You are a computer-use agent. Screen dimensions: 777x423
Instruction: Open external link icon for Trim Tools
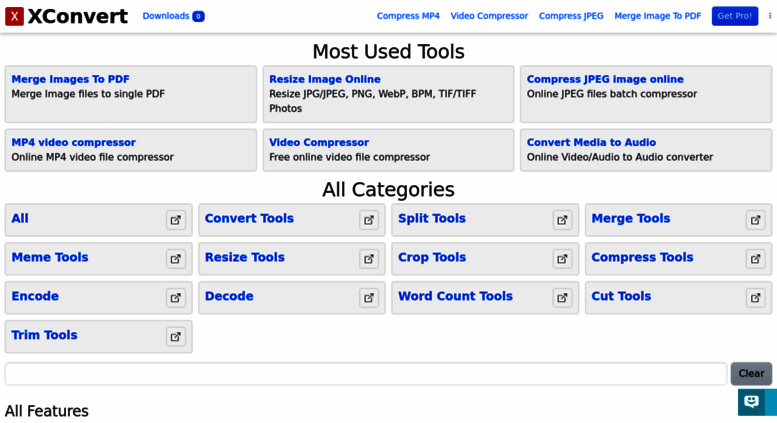click(176, 336)
